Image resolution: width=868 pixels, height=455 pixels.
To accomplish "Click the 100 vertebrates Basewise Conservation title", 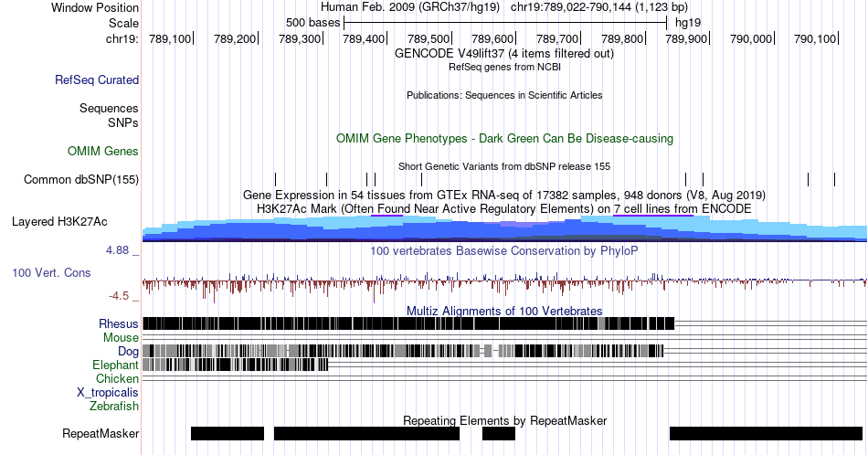I will click(x=504, y=250).
